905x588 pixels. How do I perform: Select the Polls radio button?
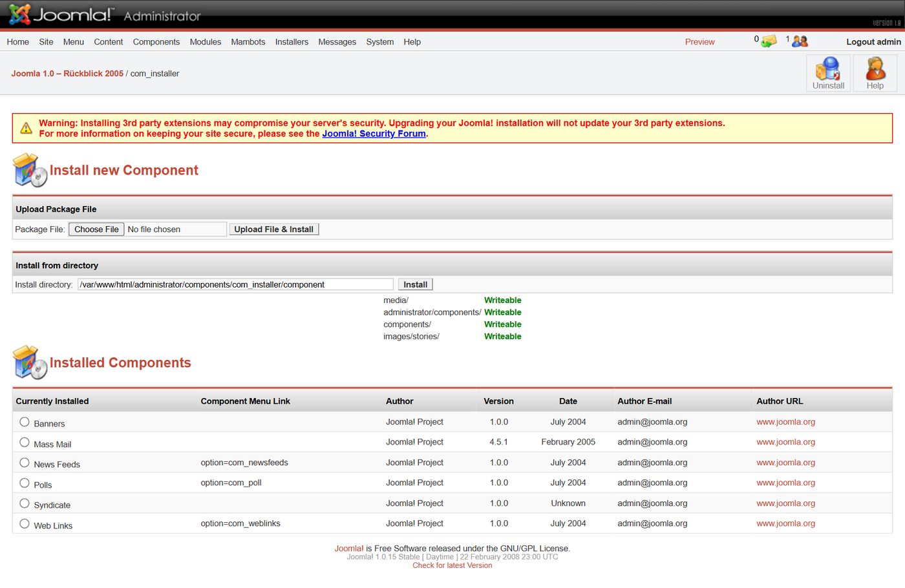(x=25, y=483)
